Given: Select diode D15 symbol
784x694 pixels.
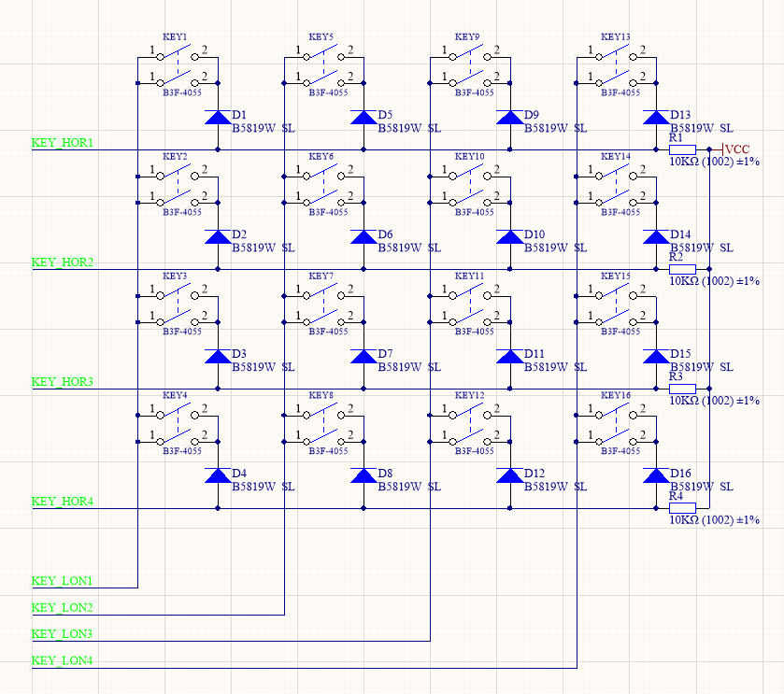Looking at the screenshot, I should click(x=656, y=356).
